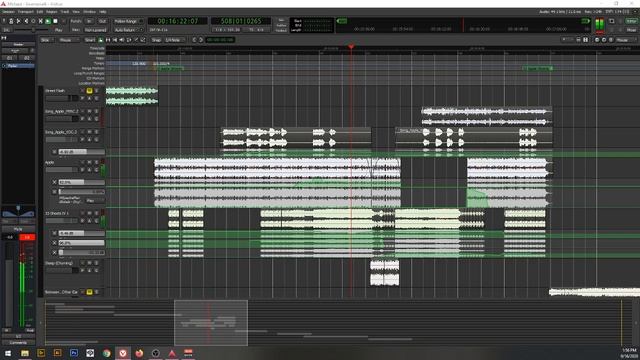Mute the Apple track
Image resolution: width=640 pixels, height=360 pixels.
point(89,162)
